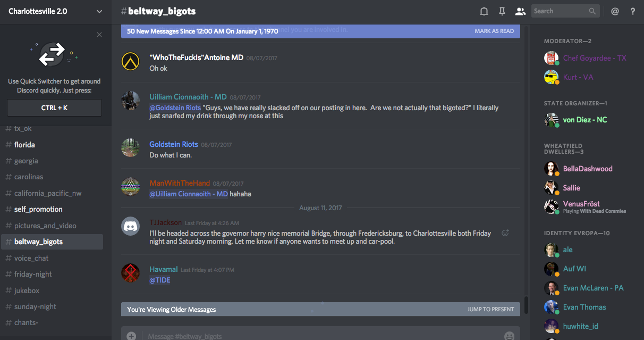Screen dimensions: 644x340
Task: Click the chat message scrollbar thumb
Action: pyautogui.click(x=526, y=305)
